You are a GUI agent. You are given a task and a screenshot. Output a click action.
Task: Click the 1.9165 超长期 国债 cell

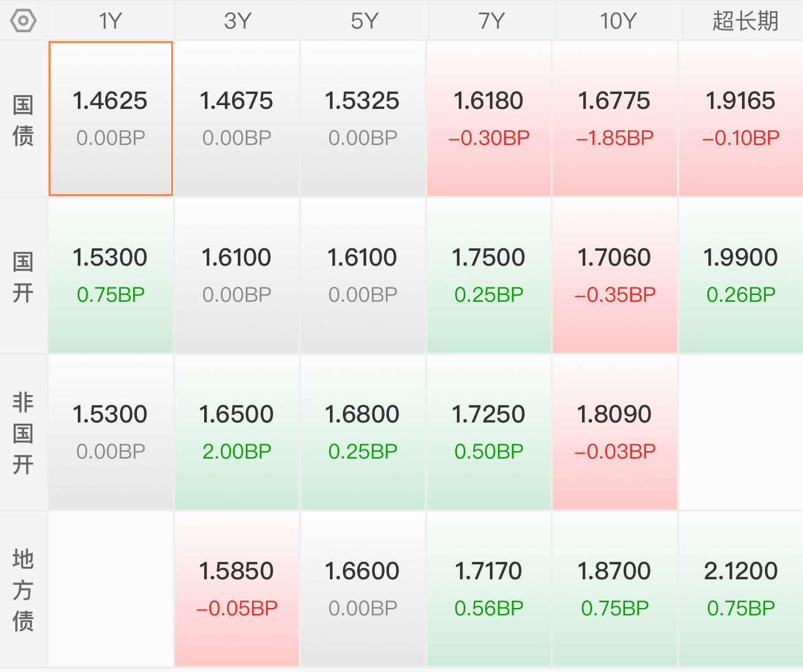coord(741,119)
